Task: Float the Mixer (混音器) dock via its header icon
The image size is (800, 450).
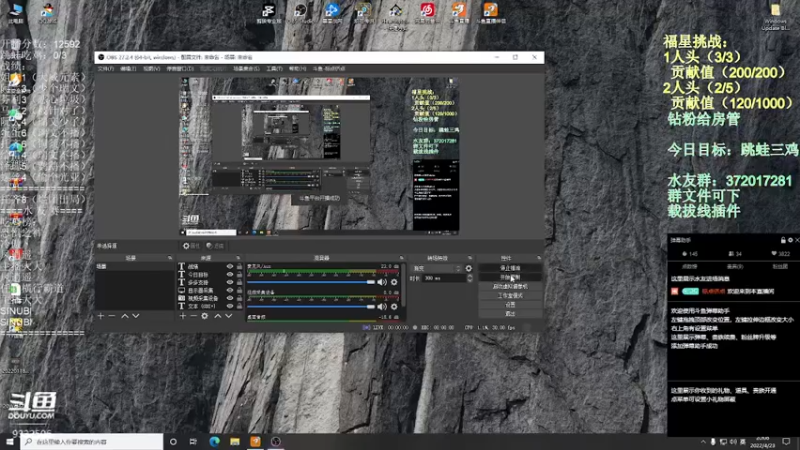Action: pos(402,258)
